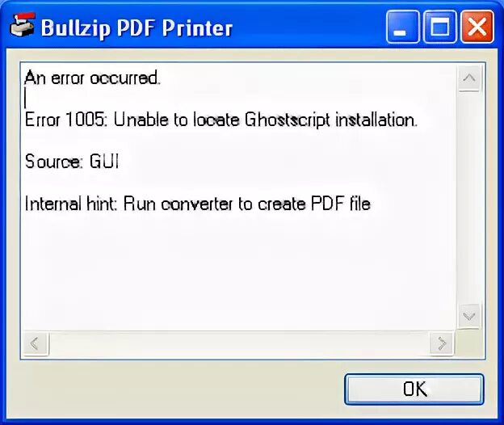Maximize the Bullzip PDF Printer window

tap(439, 27)
